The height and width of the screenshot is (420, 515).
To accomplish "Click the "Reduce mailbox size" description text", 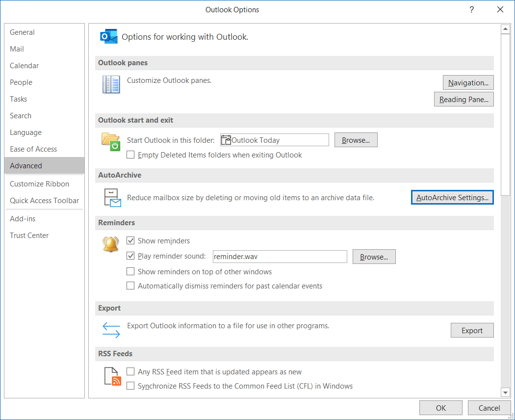I will (x=251, y=198).
